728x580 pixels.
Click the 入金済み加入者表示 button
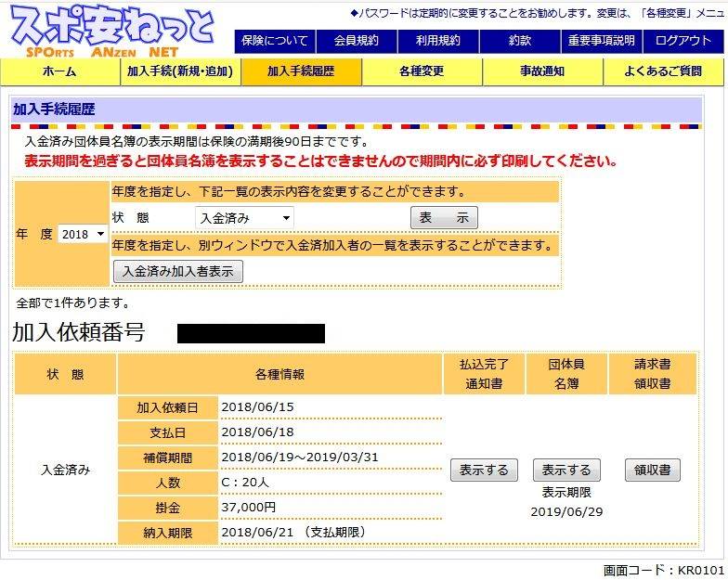coord(177,271)
